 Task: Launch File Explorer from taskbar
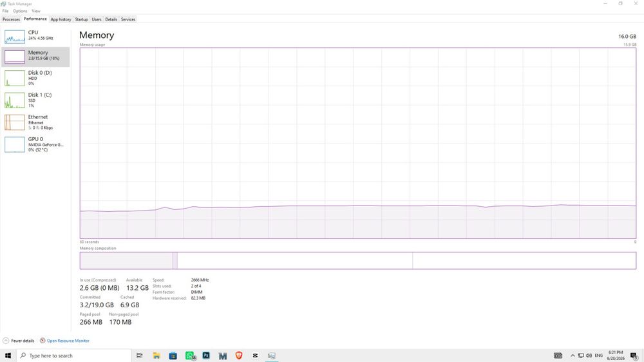(156, 356)
